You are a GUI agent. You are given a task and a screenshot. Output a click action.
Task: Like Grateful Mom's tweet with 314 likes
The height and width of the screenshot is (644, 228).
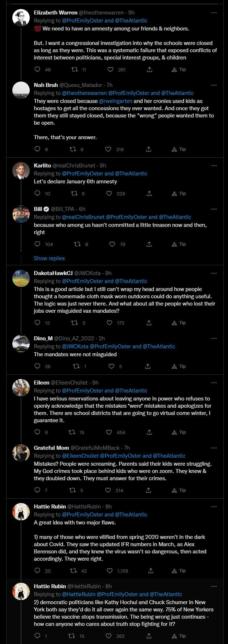pyautogui.click(x=108, y=490)
